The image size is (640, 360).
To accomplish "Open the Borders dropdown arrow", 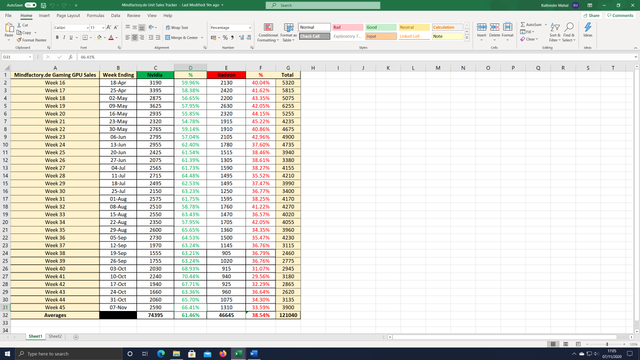I will click(90, 38).
